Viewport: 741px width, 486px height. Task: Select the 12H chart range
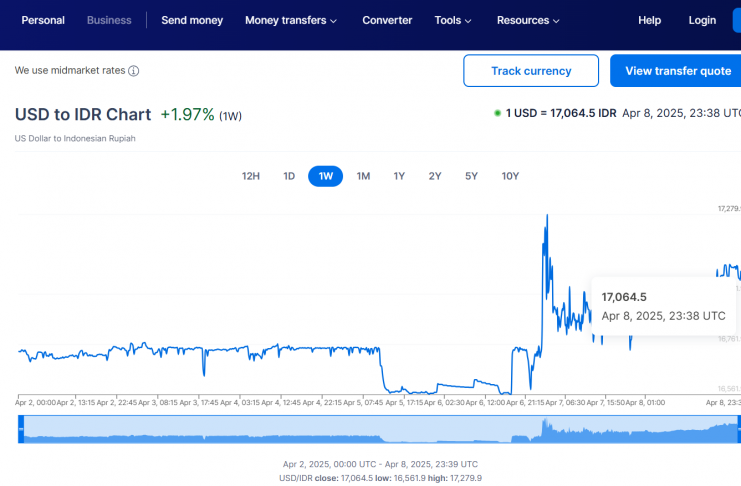[x=251, y=176]
